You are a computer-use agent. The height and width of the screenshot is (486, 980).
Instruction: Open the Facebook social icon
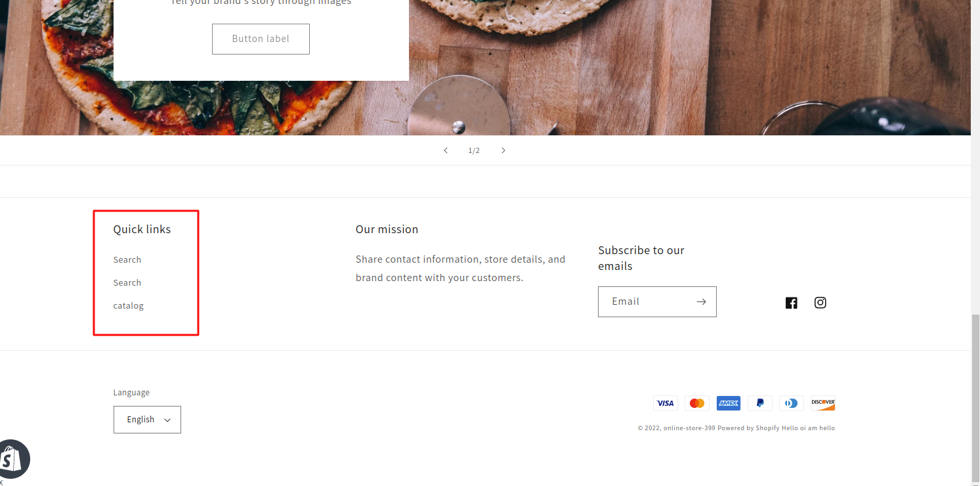pyautogui.click(x=792, y=303)
